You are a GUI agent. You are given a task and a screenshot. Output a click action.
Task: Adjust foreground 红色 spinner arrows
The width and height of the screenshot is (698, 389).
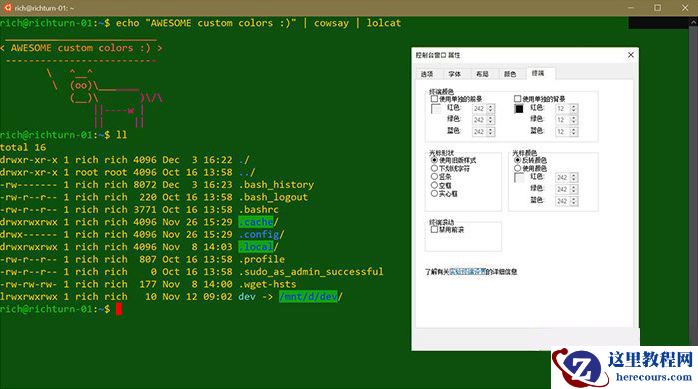(x=491, y=109)
